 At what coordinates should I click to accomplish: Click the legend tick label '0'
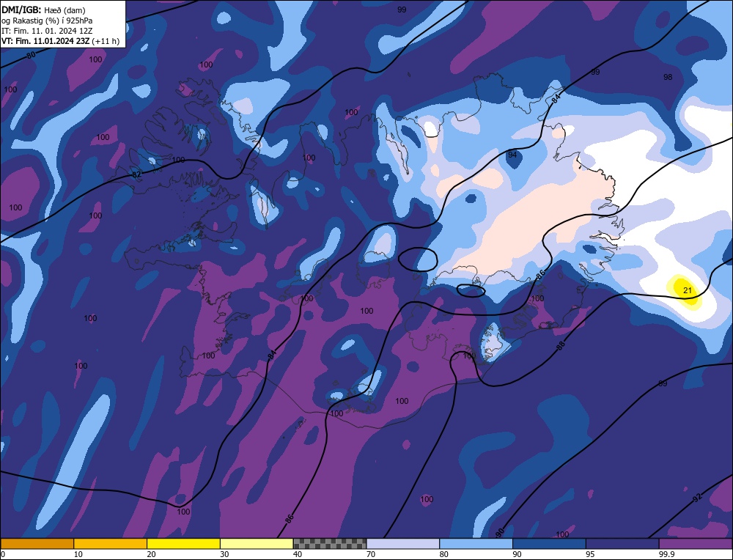3,554
